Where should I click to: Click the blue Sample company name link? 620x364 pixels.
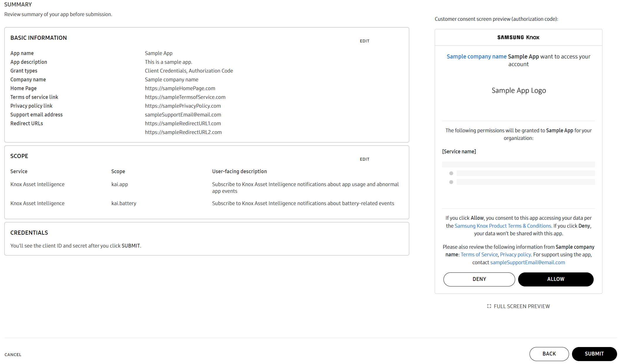pos(476,56)
